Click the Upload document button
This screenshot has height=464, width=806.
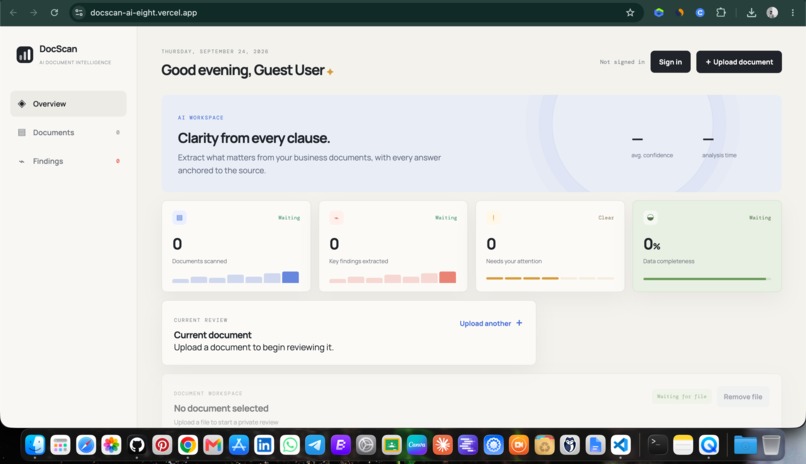click(739, 62)
